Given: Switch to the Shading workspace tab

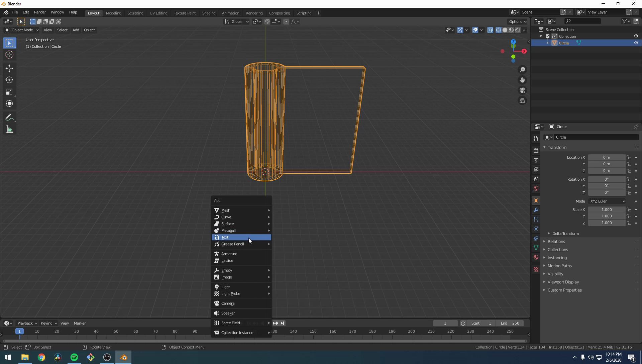Looking at the screenshot, I should coord(209,13).
